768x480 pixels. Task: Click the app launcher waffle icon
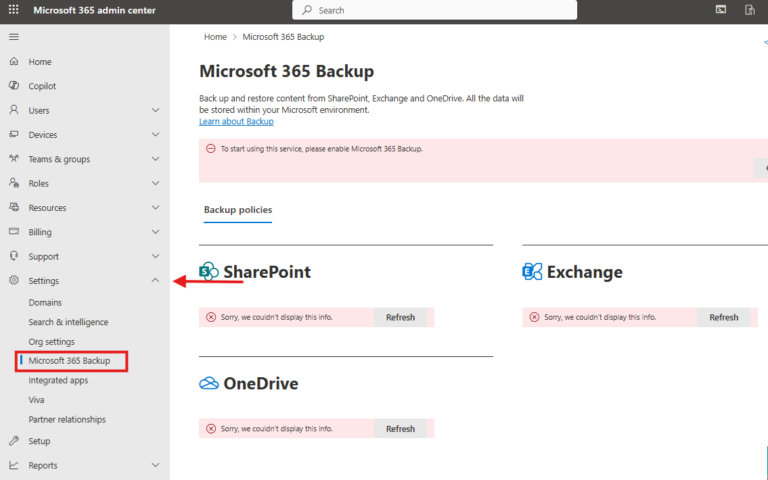tap(13, 10)
